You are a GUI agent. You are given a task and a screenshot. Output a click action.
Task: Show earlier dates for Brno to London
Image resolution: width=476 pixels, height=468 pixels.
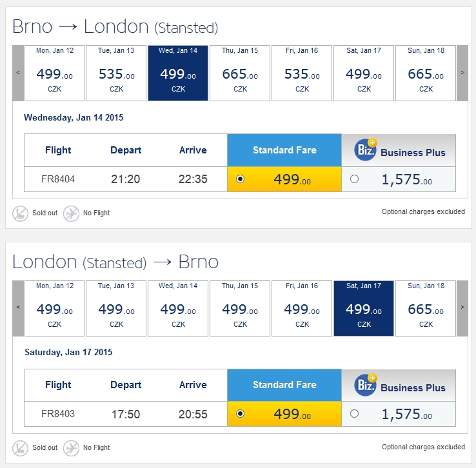[18, 73]
